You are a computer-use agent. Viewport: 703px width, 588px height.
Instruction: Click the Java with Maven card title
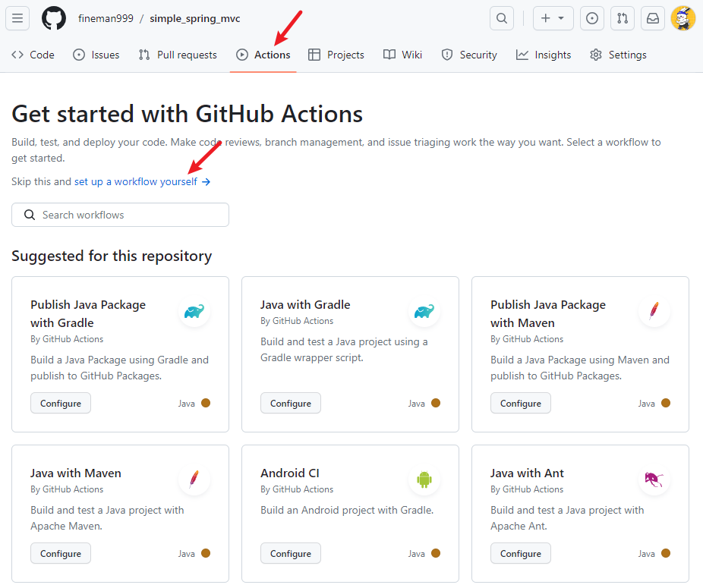pos(76,473)
